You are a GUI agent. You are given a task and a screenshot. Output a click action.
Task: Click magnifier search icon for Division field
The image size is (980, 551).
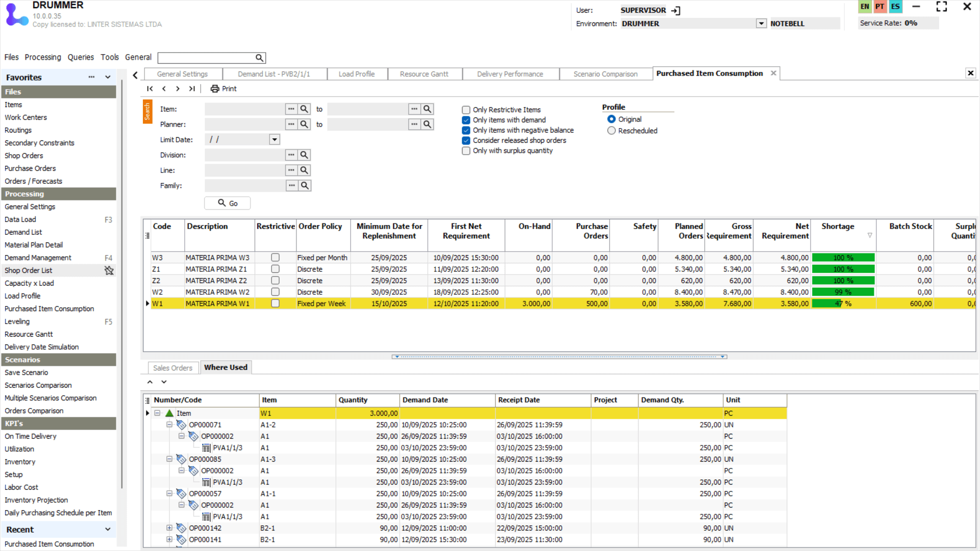304,155
